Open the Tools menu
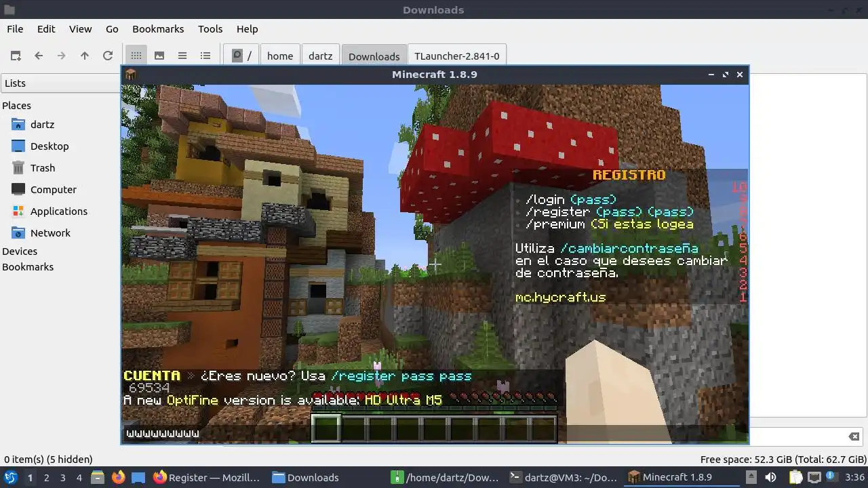Screen dimensions: 868x488 pos(210,29)
